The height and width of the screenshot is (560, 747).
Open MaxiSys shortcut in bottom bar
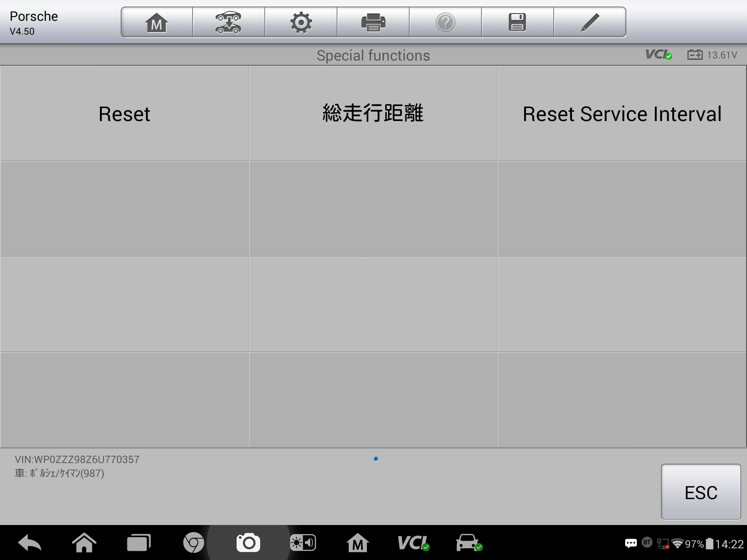pyautogui.click(x=357, y=543)
